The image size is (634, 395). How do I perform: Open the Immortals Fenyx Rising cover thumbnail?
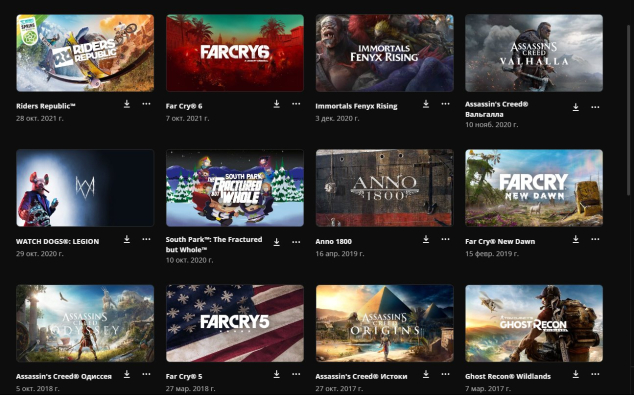385,53
